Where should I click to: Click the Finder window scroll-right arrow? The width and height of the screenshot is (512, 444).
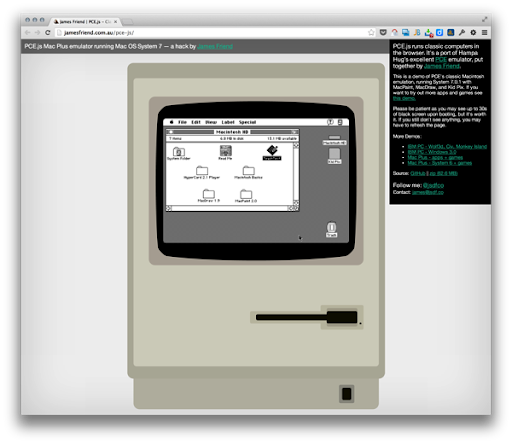(x=291, y=208)
